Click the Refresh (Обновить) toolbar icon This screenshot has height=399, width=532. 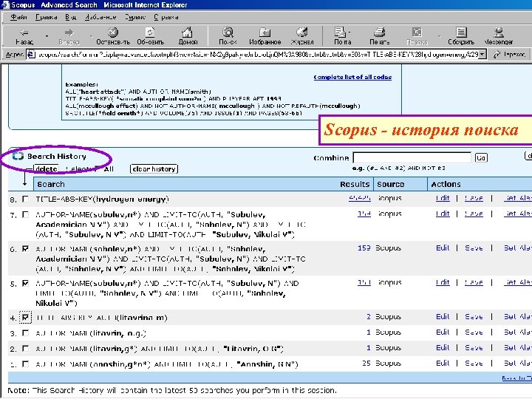[150, 33]
